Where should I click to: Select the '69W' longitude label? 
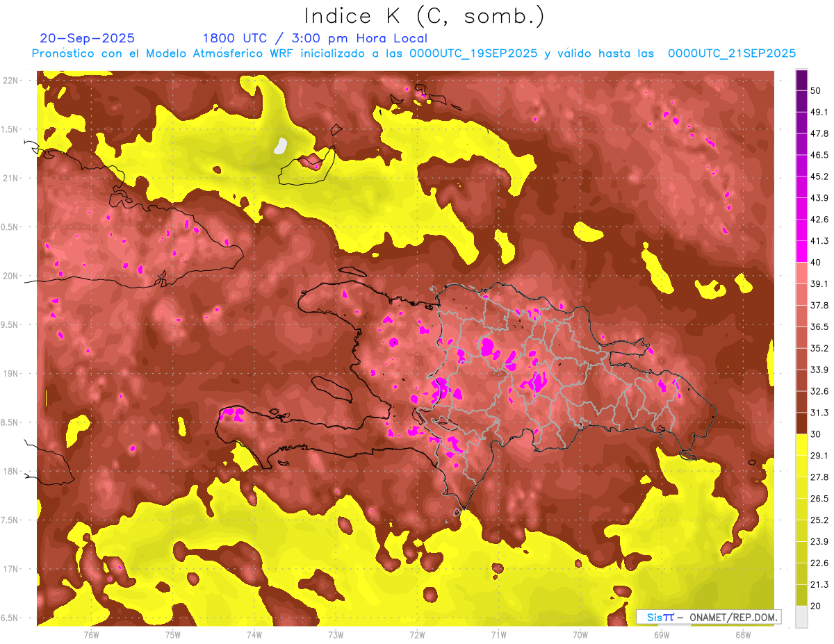[662, 634]
